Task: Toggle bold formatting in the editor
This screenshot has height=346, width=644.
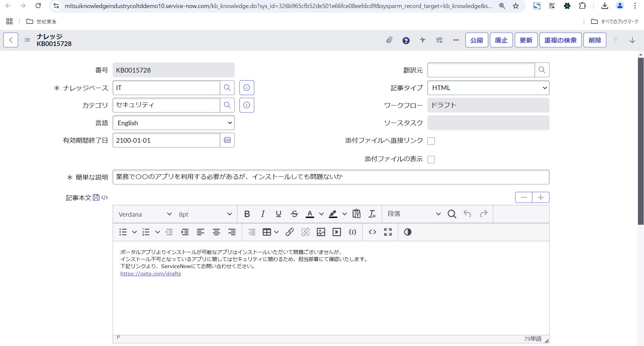Action: (x=247, y=214)
